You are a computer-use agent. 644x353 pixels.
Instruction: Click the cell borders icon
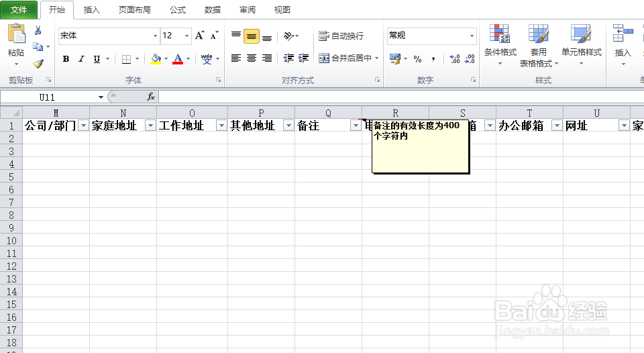click(x=127, y=59)
